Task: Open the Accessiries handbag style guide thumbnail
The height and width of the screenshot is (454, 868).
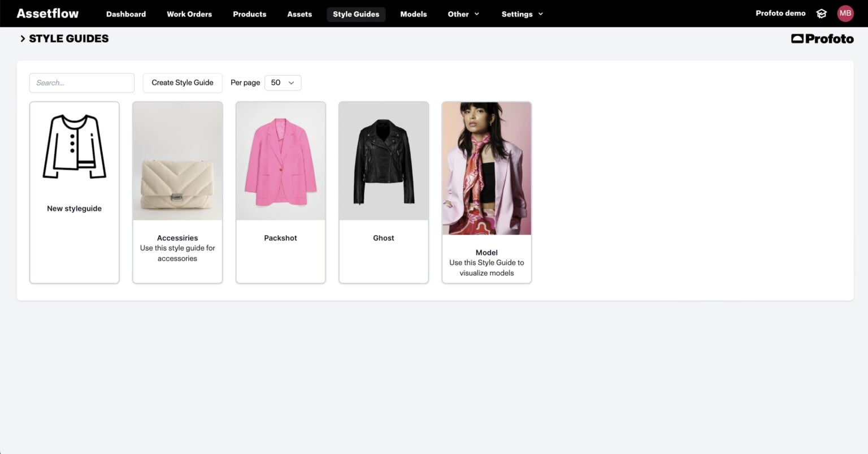Action: (x=177, y=162)
